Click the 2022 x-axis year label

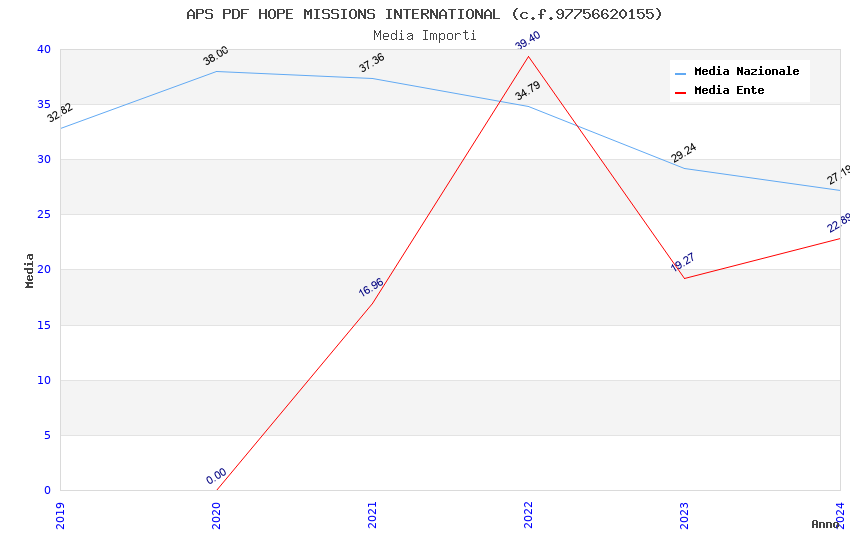click(x=529, y=516)
